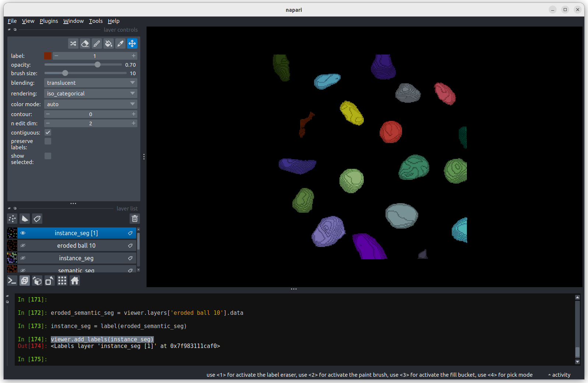Activate pan/zoom mode
The image size is (588, 383).
132,43
